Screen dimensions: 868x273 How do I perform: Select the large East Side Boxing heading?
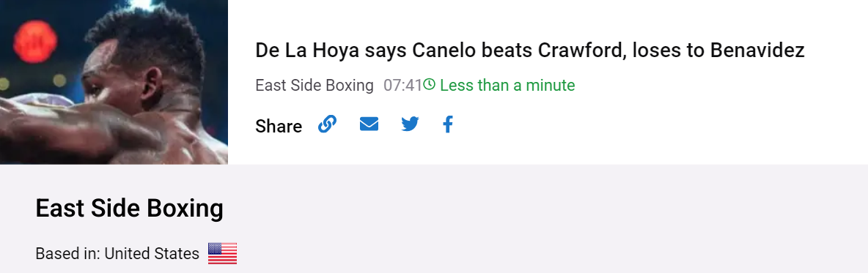130,209
